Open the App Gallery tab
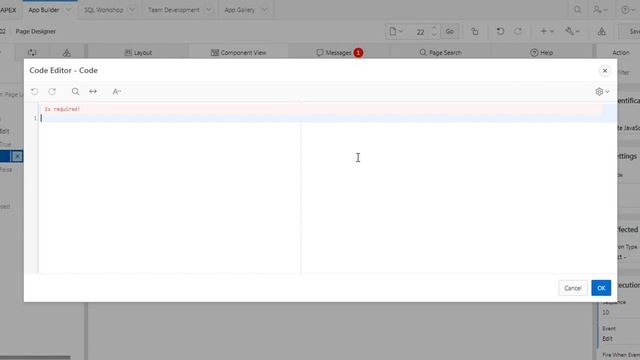 click(x=240, y=10)
